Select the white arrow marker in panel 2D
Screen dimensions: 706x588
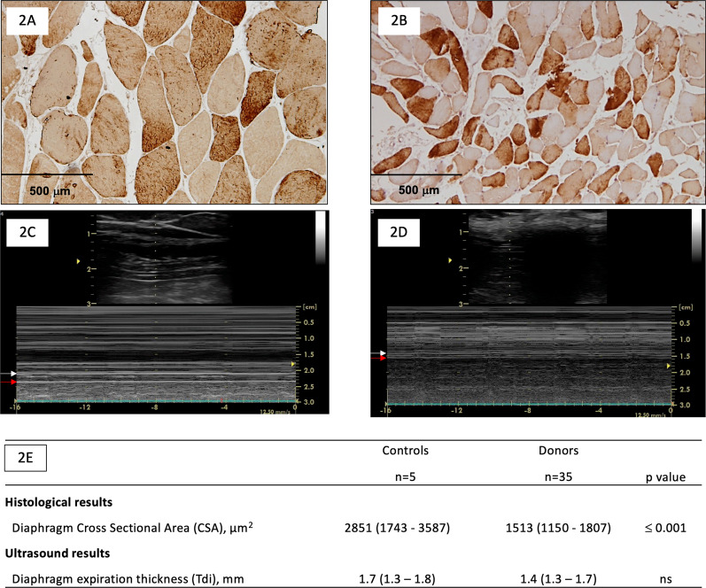tap(380, 353)
